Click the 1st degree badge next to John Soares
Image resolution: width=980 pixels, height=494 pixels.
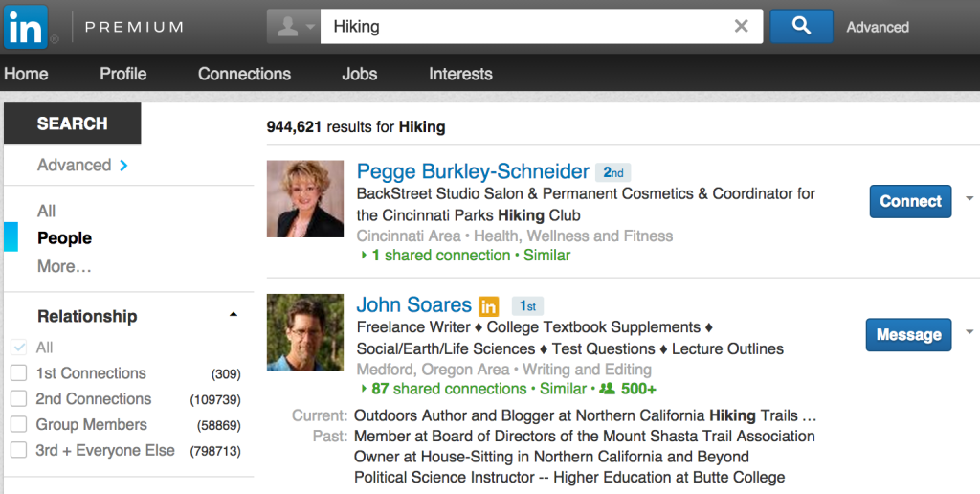(527, 306)
